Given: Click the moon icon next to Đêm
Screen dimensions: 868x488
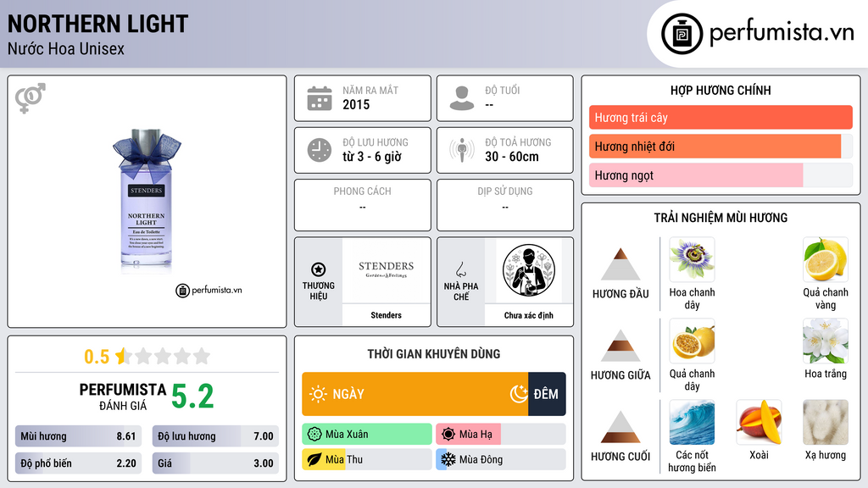Looking at the screenshot, I should (x=519, y=394).
